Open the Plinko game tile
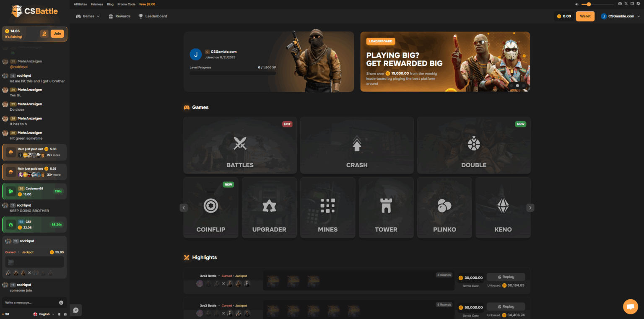The image size is (644, 319). click(x=444, y=207)
